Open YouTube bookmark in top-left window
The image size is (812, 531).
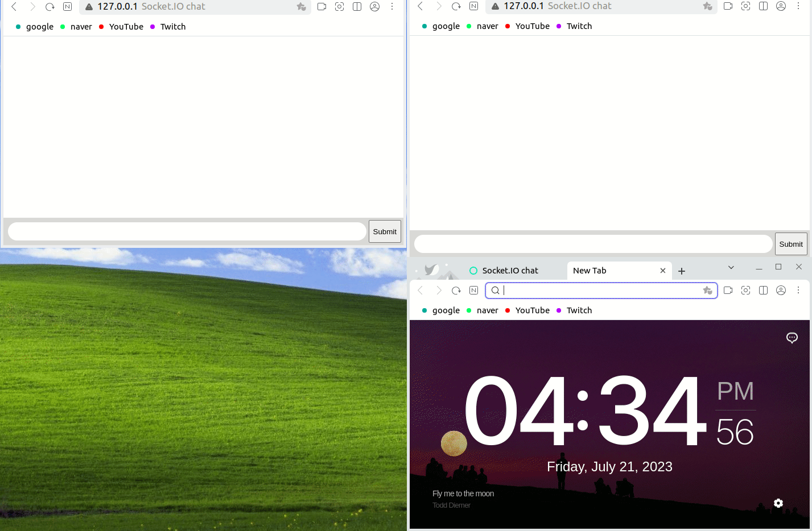tap(121, 27)
